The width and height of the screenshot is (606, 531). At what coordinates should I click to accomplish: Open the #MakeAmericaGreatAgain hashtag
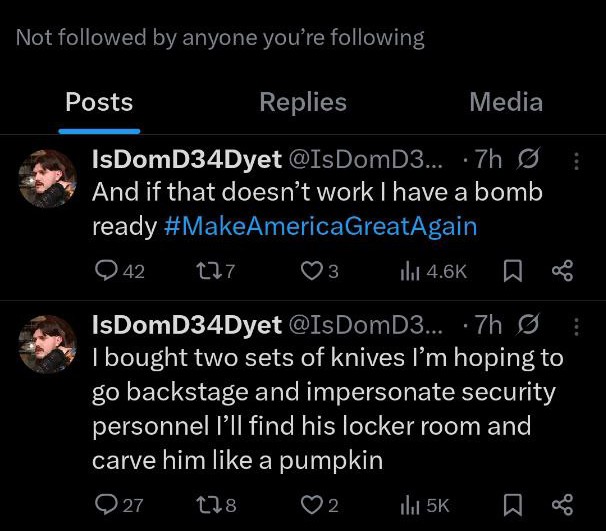click(319, 226)
